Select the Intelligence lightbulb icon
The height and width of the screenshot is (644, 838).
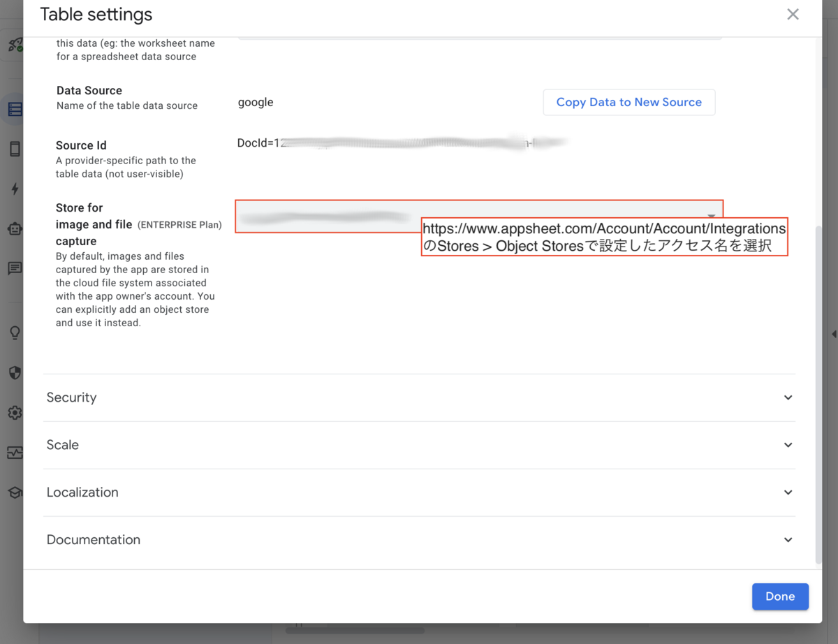(x=14, y=332)
